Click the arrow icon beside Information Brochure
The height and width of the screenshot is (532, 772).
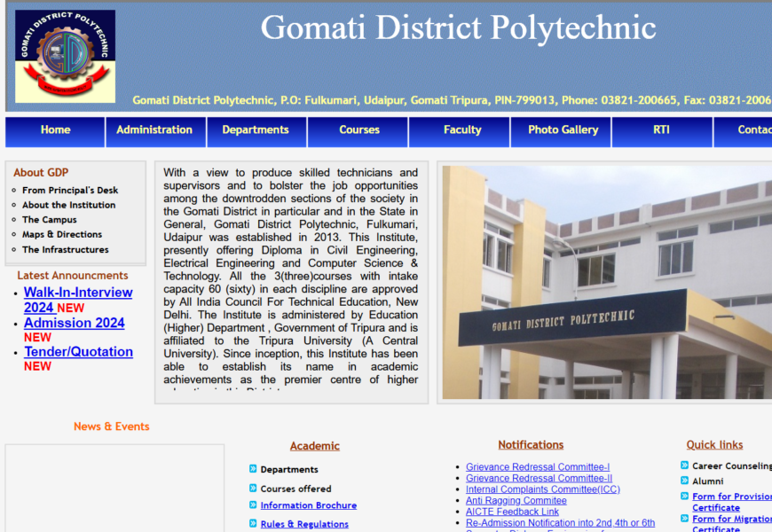coord(253,505)
